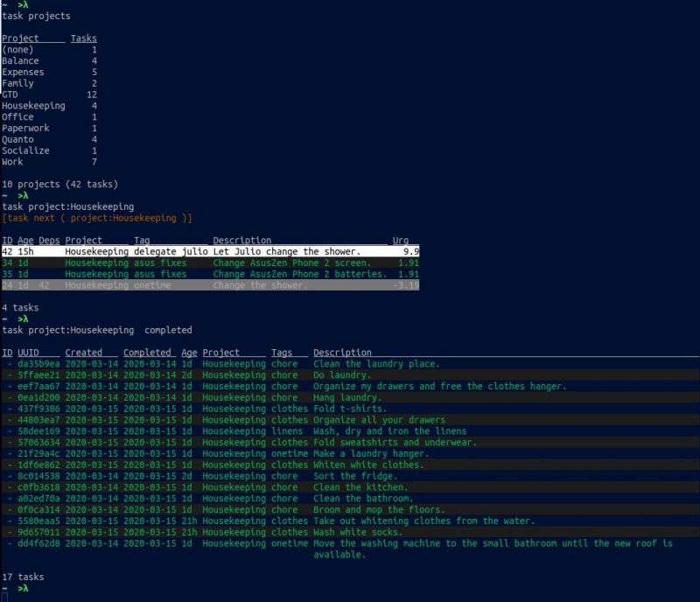This screenshot has width=700, height=602.
Task: Click the UUID column header
Action: (x=28, y=353)
